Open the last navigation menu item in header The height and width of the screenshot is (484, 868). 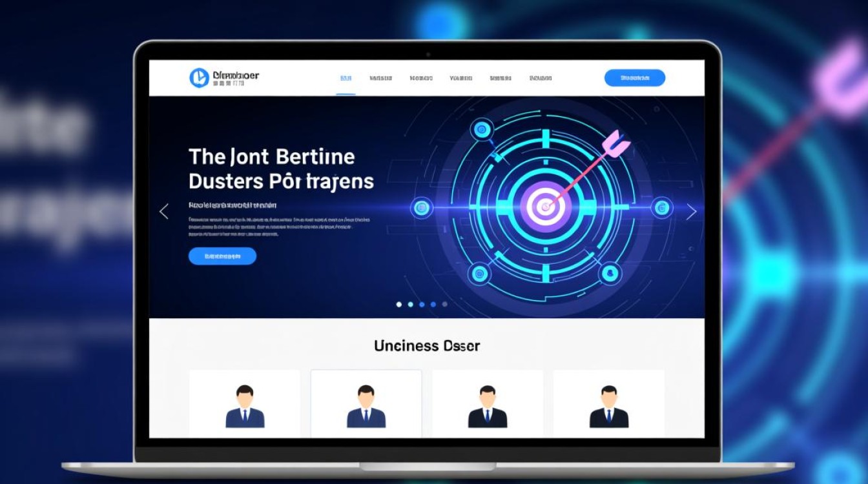tap(540, 78)
